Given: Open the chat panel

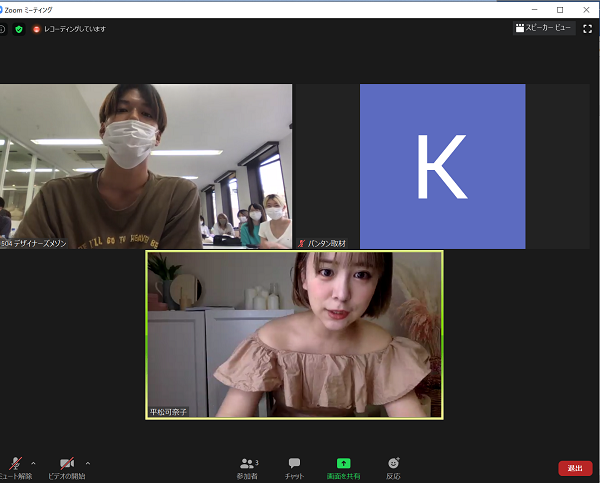Looking at the screenshot, I should pos(294,464).
